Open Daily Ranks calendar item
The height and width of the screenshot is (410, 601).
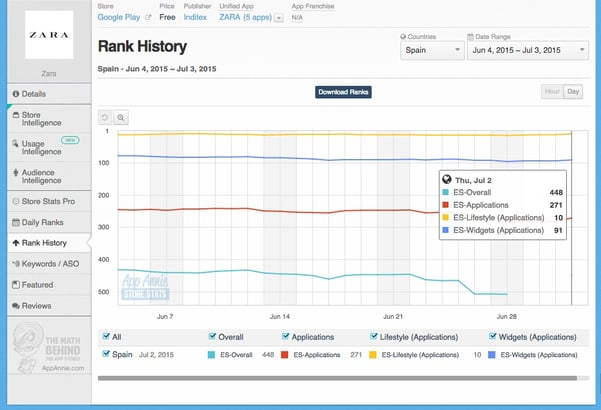pos(44,221)
